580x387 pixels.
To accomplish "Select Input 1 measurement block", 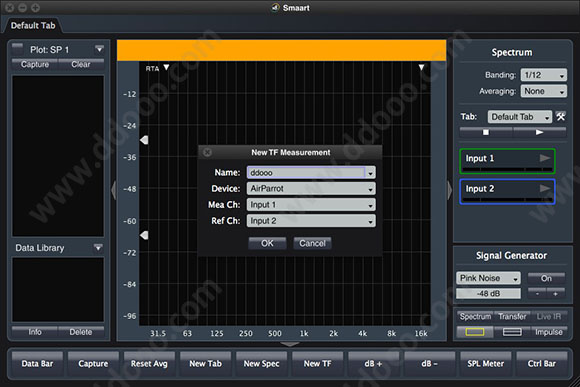I will tap(507, 161).
